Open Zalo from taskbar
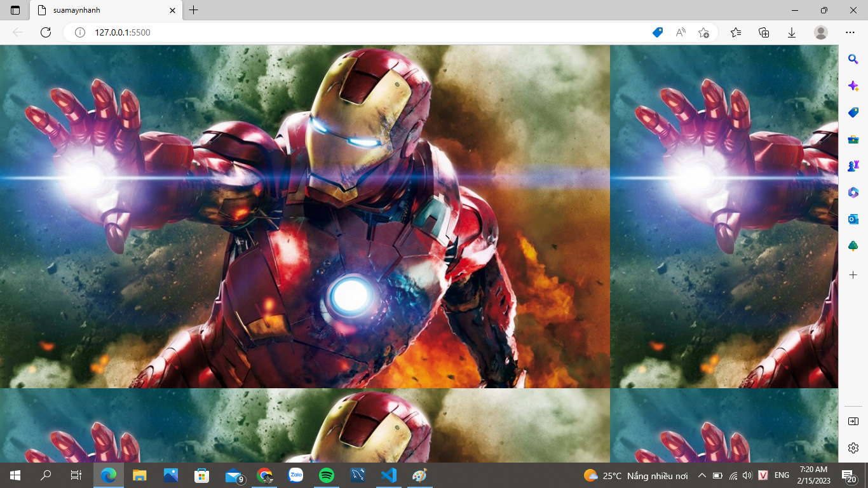 coord(295,475)
